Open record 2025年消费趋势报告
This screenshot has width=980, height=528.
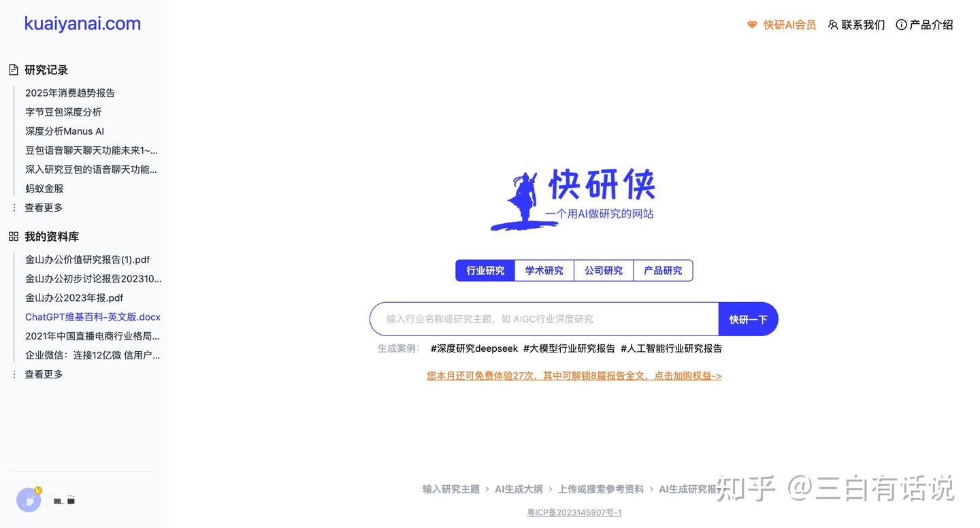pos(70,93)
